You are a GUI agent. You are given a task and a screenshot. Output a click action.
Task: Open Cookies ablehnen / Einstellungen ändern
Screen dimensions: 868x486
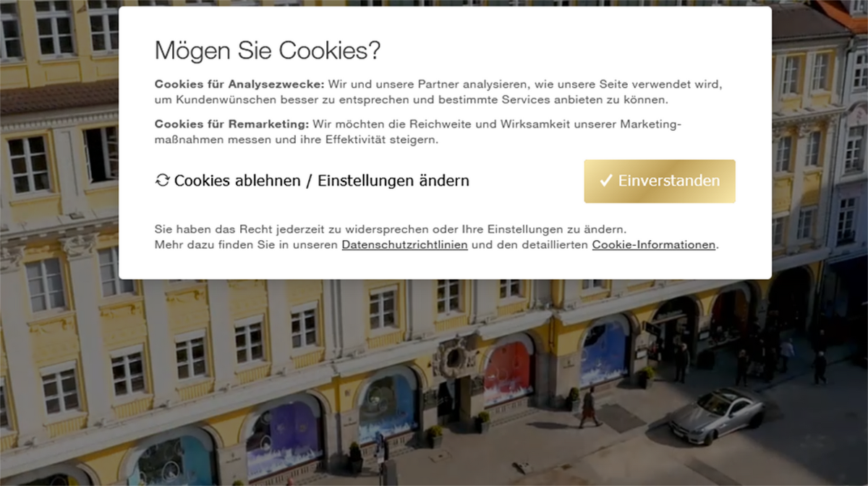coord(312,181)
